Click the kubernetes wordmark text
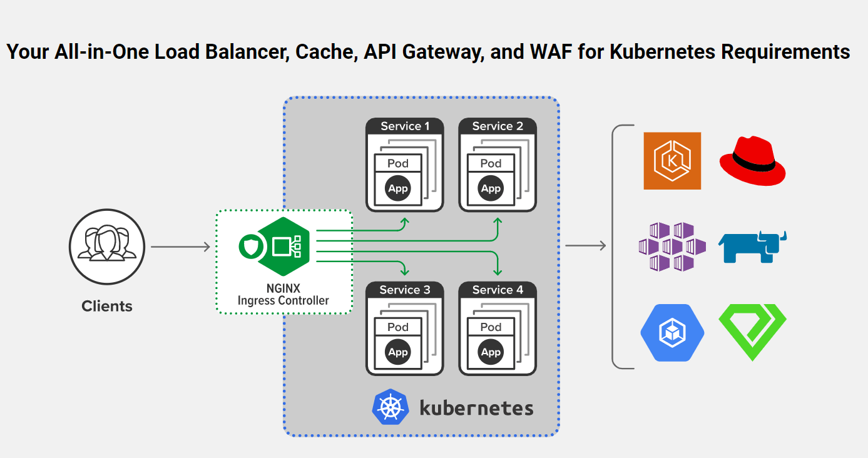 point(476,408)
